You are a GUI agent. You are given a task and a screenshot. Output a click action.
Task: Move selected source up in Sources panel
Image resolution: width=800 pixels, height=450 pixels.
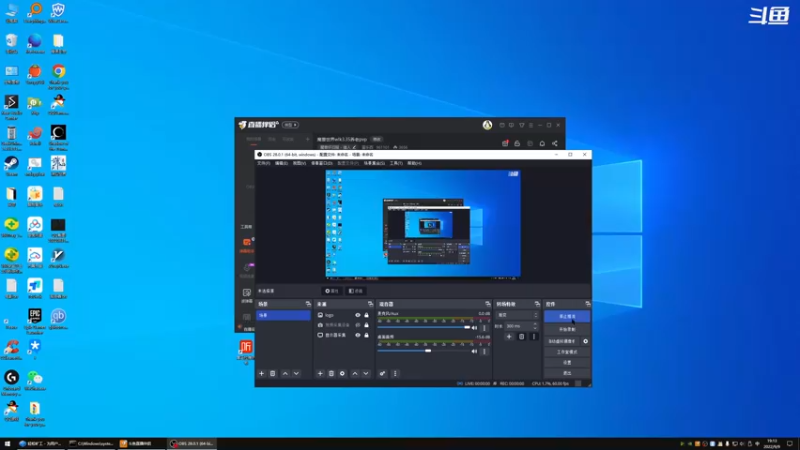point(355,373)
